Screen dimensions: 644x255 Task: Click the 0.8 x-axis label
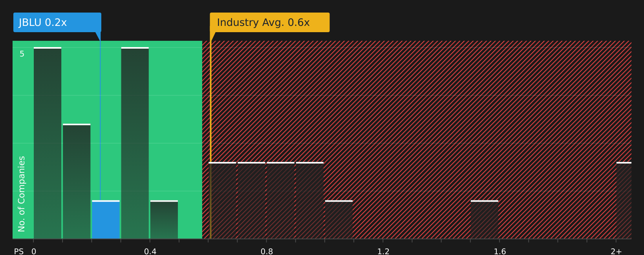(267, 251)
